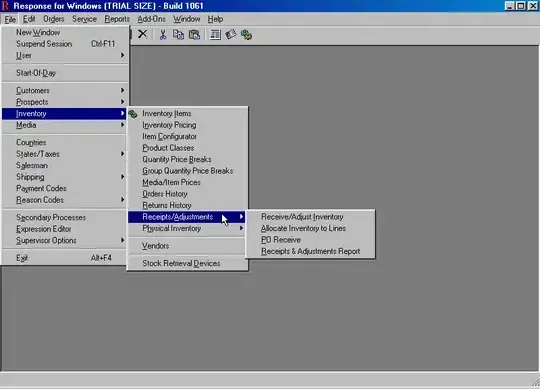Open the Reports menu
Viewport: 540px width, 389px height.
pyautogui.click(x=117, y=19)
